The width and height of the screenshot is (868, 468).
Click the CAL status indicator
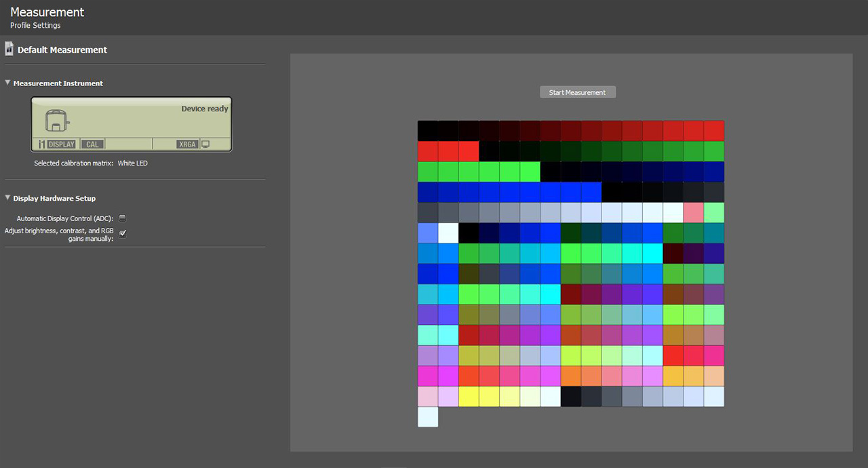(92, 144)
